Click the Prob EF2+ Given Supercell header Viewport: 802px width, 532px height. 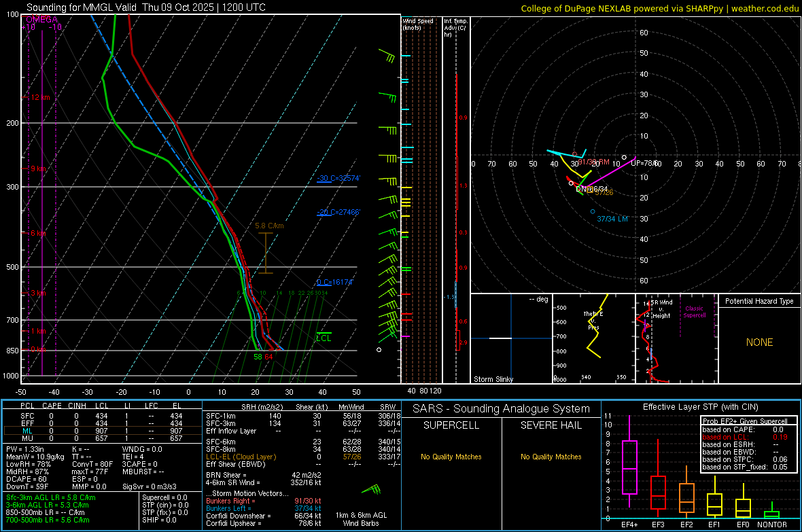745,421
